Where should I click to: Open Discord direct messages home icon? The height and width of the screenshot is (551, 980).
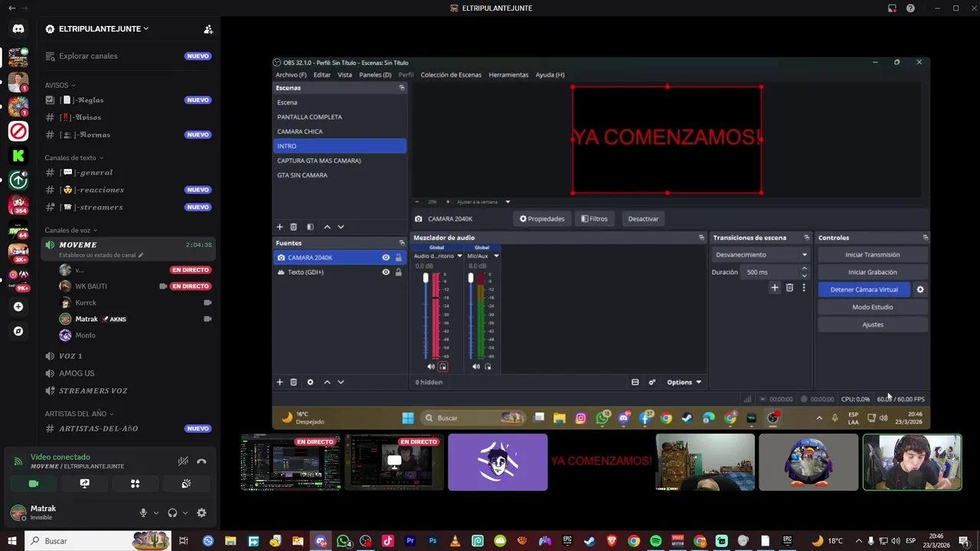click(x=18, y=28)
